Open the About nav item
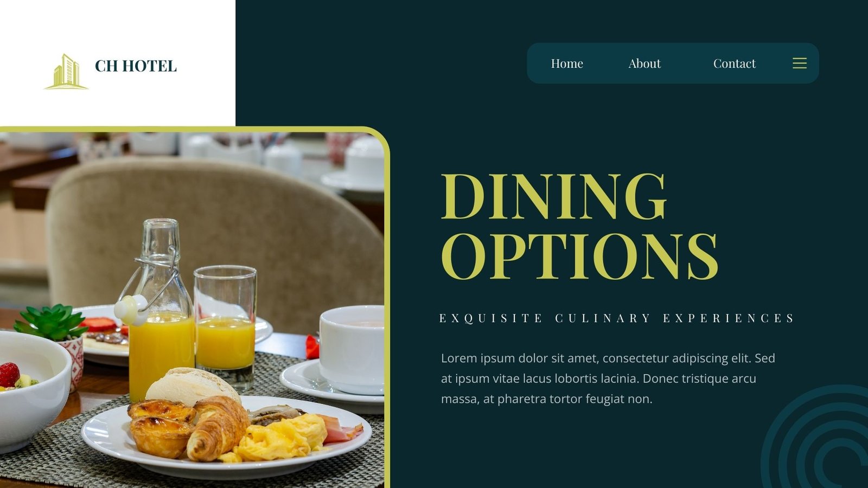 [644, 63]
